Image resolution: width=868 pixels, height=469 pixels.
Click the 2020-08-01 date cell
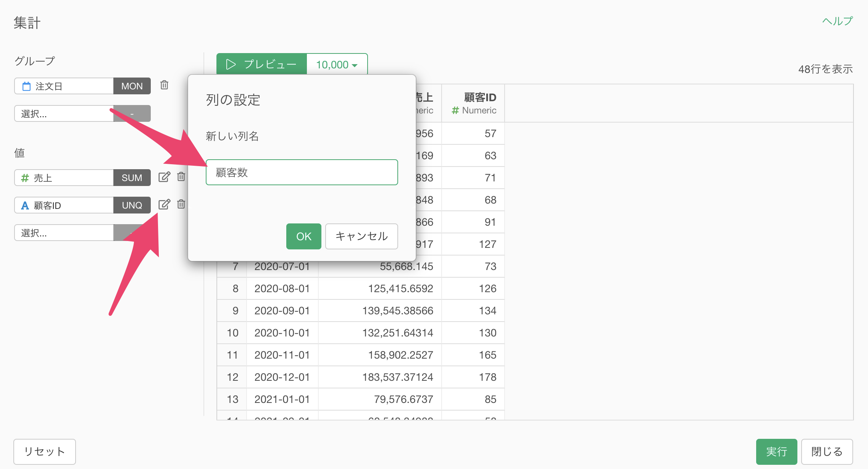(282, 288)
